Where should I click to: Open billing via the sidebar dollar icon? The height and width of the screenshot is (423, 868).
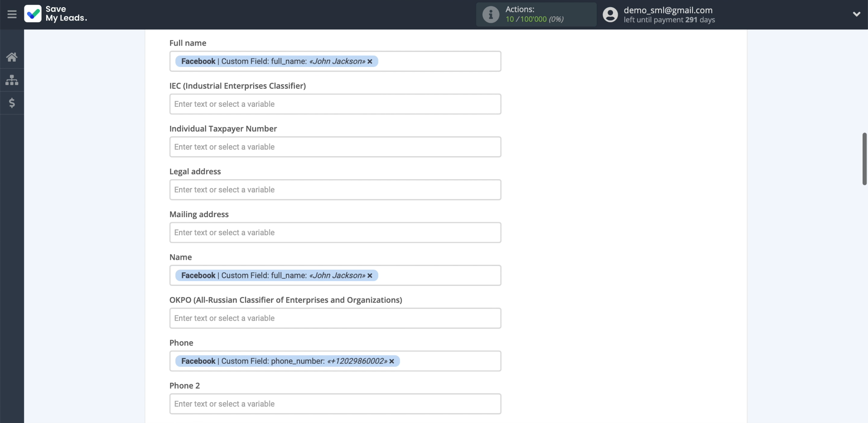[x=12, y=103]
